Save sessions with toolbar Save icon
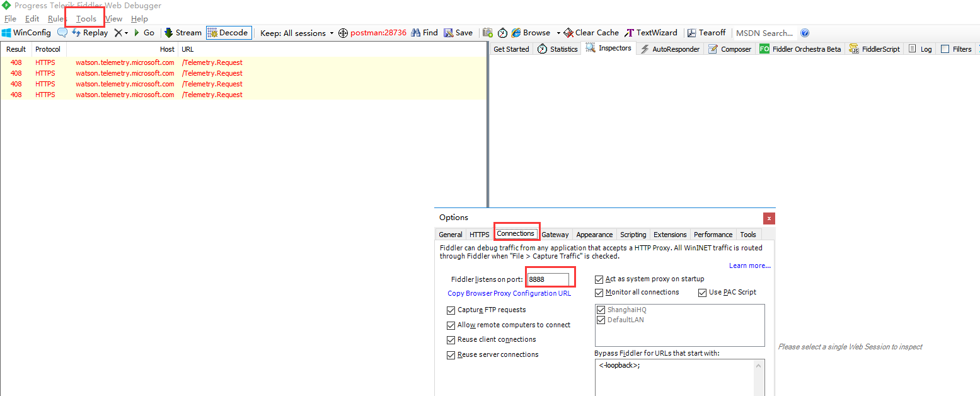This screenshot has width=980, height=396. tap(458, 33)
